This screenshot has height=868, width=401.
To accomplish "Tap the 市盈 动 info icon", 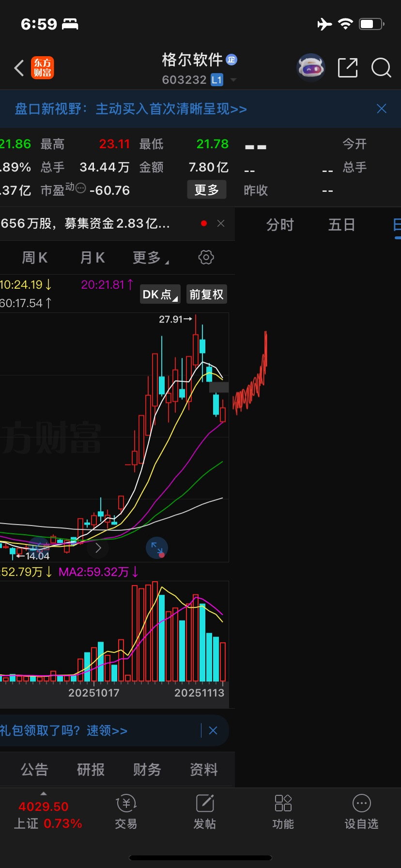I will (81, 188).
